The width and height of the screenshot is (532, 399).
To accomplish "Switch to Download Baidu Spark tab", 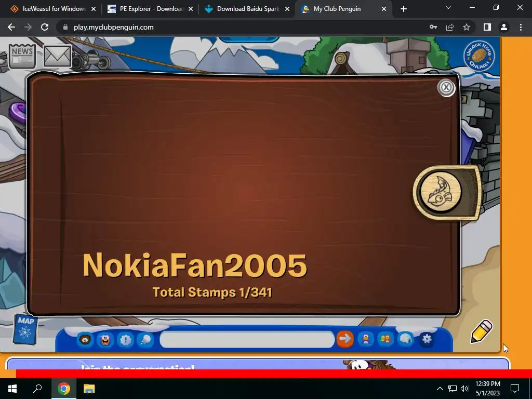I will (x=247, y=9).
